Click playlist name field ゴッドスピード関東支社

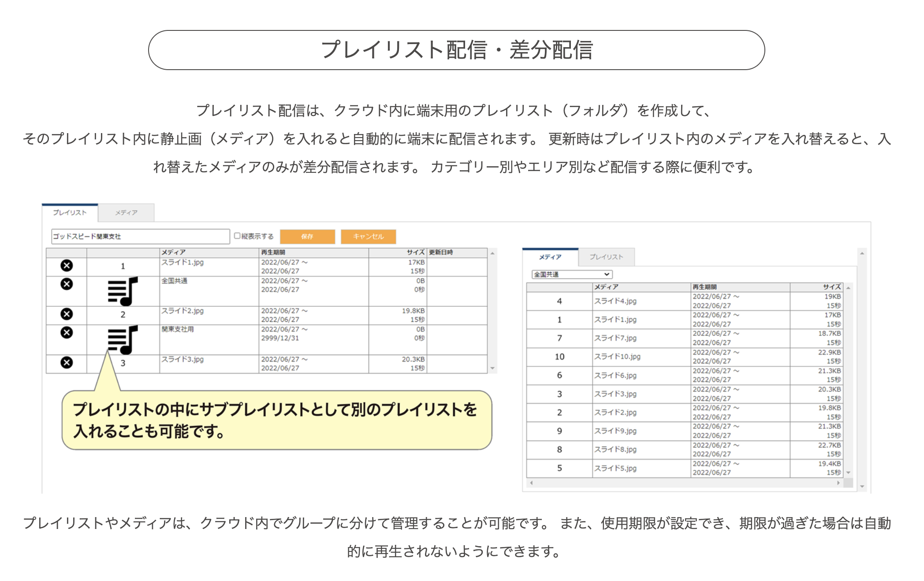click(140, 236)
